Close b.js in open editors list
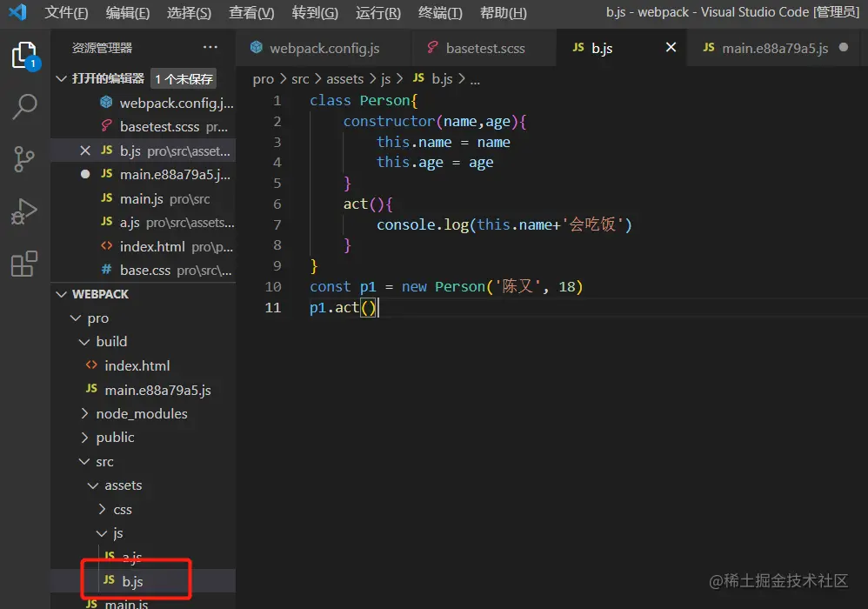 tap(85, 150)
